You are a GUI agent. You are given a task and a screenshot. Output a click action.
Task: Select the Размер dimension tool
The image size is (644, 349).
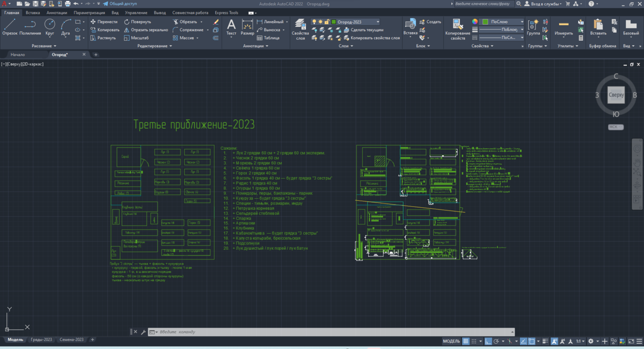pos(247,27)
